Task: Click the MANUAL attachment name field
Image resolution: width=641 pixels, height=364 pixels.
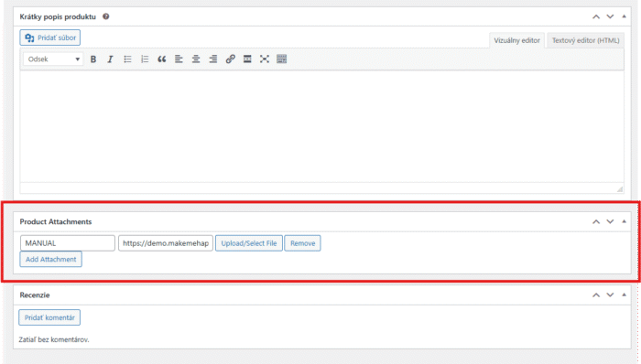Action: coord(68,243)
